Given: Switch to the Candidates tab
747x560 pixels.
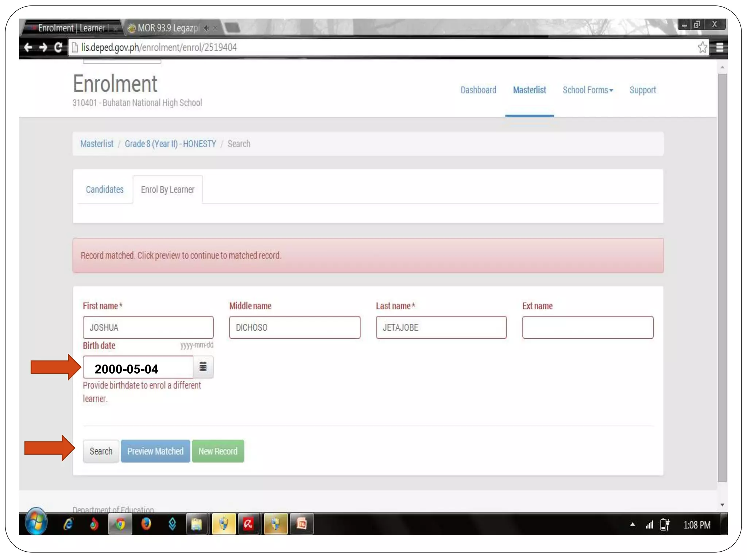Looking at the screenshot, I should [x=105, y=190].
